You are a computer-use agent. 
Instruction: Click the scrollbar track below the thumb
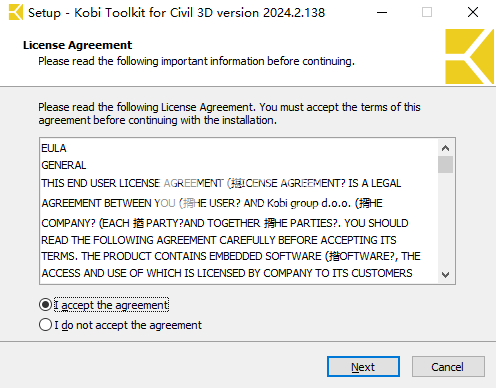coord(445,220)
